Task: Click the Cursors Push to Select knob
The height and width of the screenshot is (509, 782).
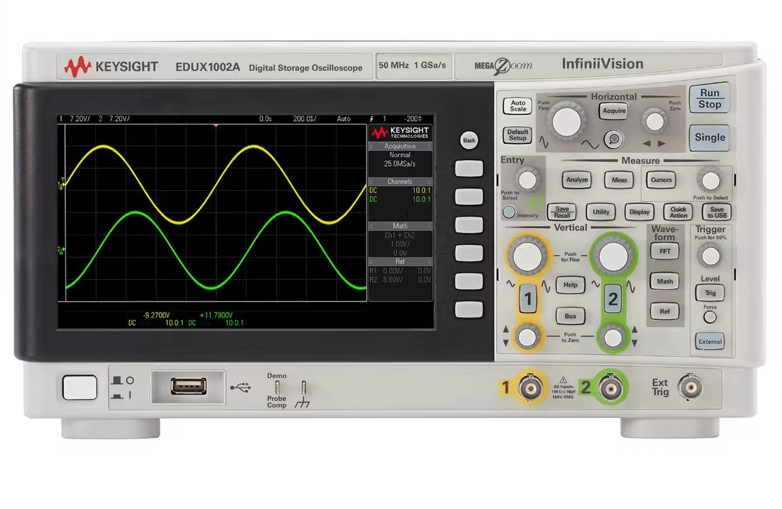Action: (711, 180)
